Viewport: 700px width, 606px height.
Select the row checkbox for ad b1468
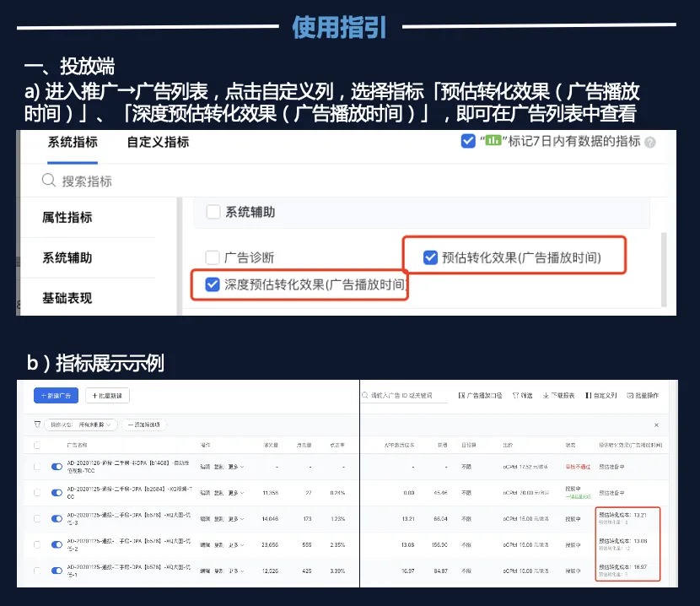coord(37,467)
